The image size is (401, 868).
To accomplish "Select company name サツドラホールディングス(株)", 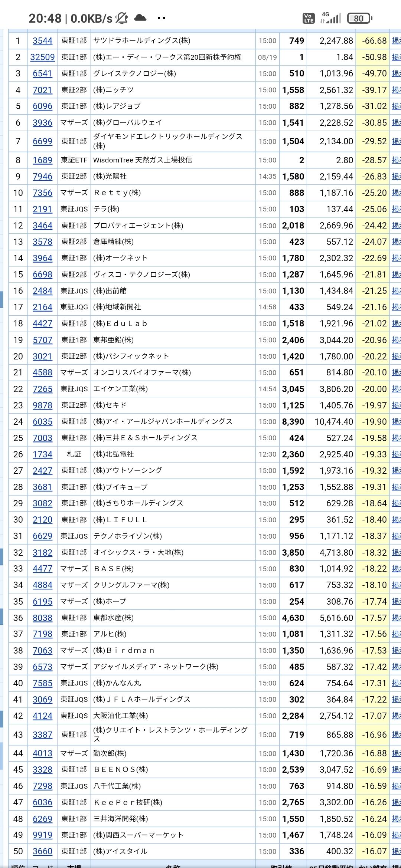I will point(142,40).
